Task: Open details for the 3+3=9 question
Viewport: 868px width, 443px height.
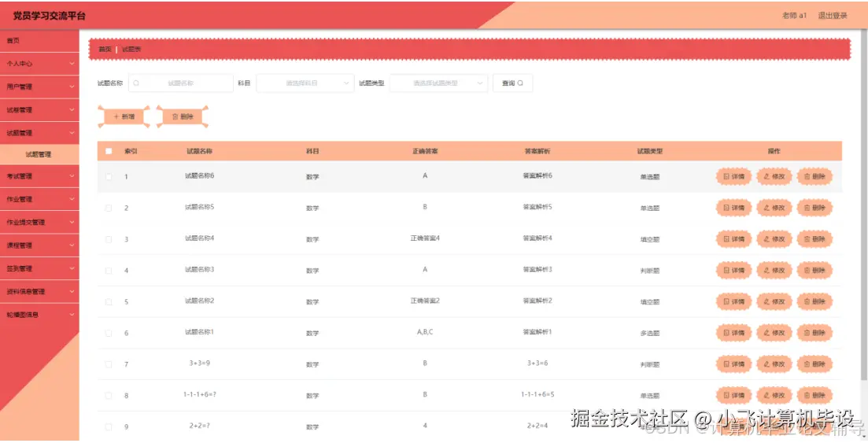Action: pos(733,364)
